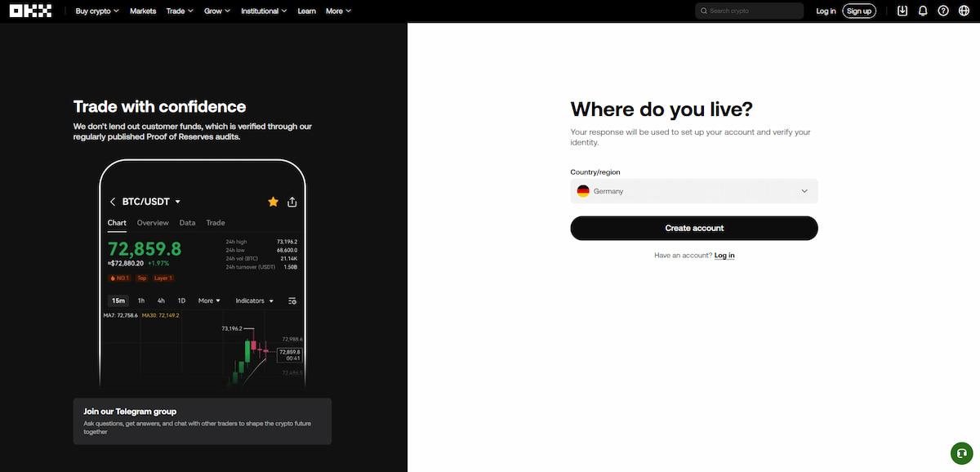Expand the Trade navigation menu
Viewport: 980px width, 472px height.
pyautogui.click(x=179, y=11)
